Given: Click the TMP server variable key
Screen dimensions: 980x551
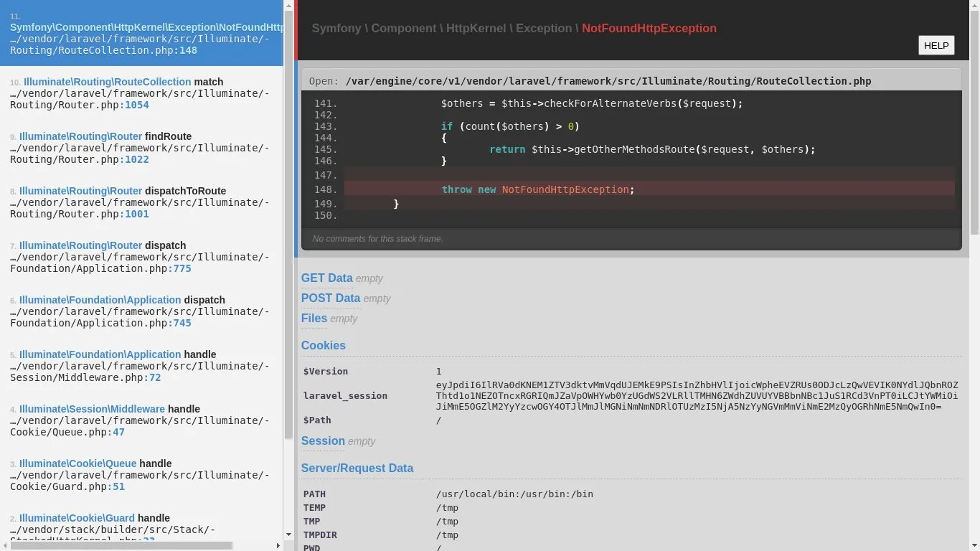Looking at the screenshot, I should pyautogui.click(x=311, y=522).
